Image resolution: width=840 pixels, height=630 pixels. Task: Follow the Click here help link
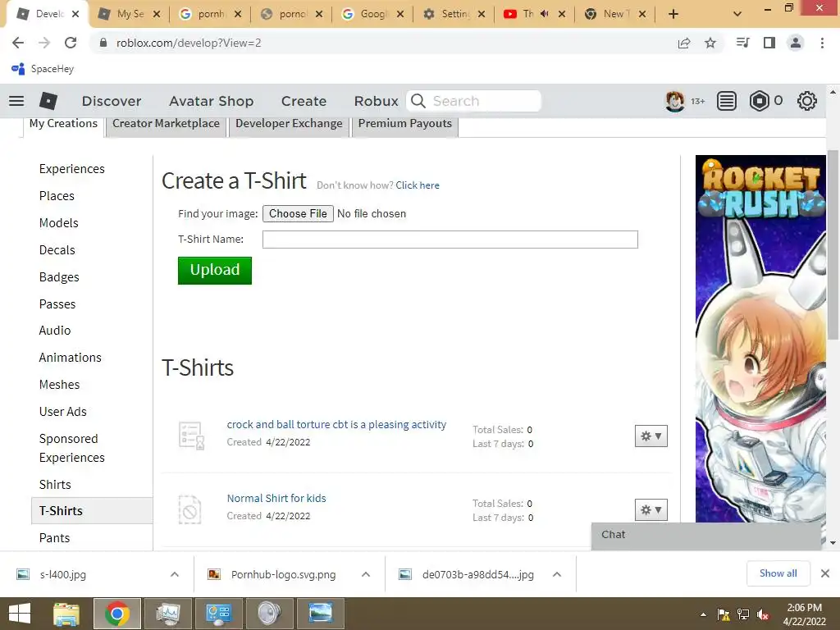point(418,185)
